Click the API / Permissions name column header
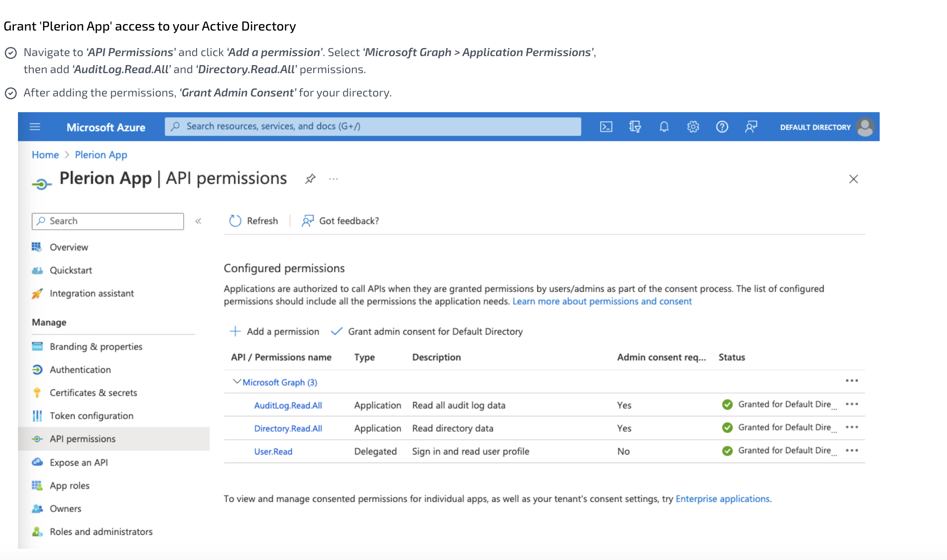Image resolution: width=947 pixels, height=560 pixels. (281, 357)
